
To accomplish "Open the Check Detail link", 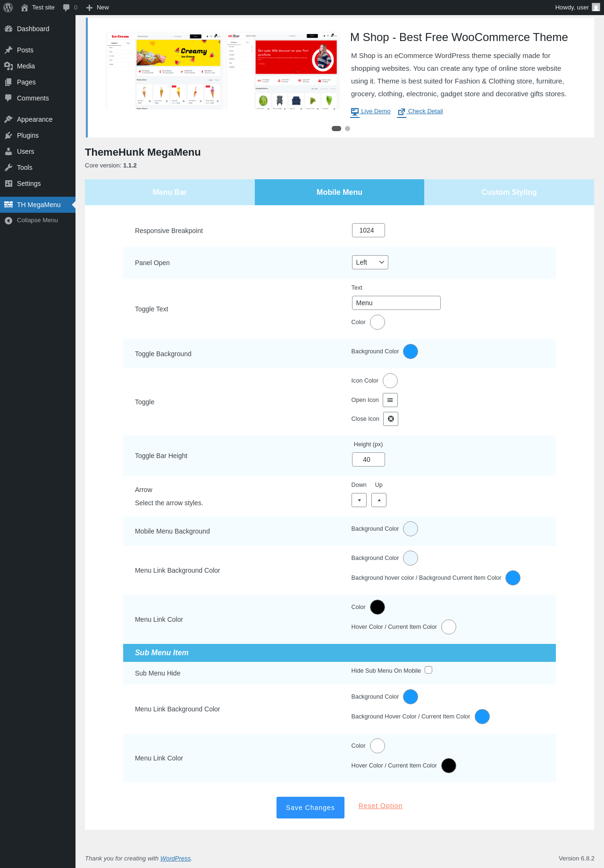I will pyautogui.click(x=420, y=111).
